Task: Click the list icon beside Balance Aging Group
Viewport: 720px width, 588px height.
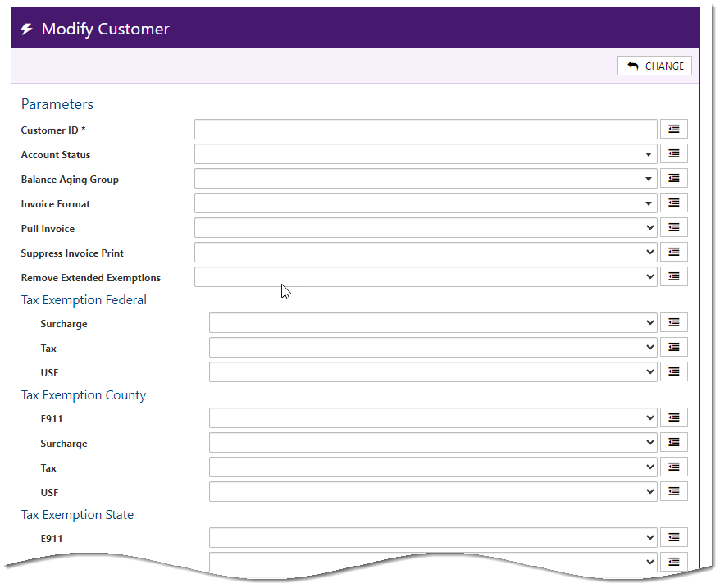Action: click(673, 179)
